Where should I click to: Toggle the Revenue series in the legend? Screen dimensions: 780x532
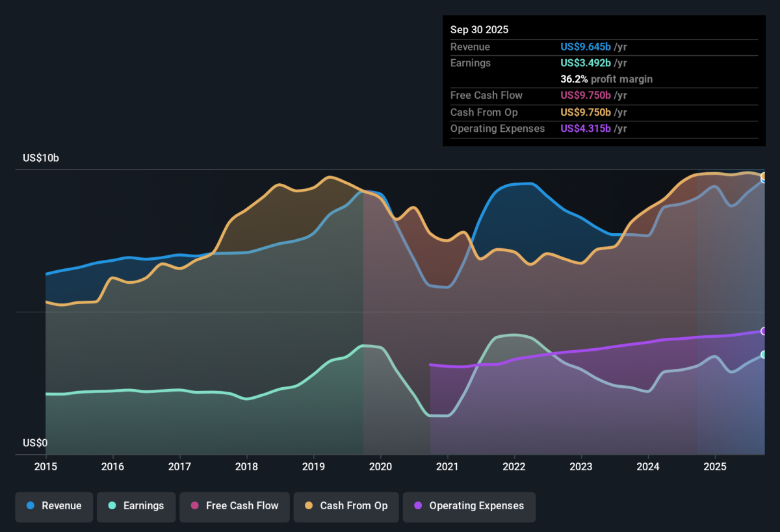click(55, 506)
